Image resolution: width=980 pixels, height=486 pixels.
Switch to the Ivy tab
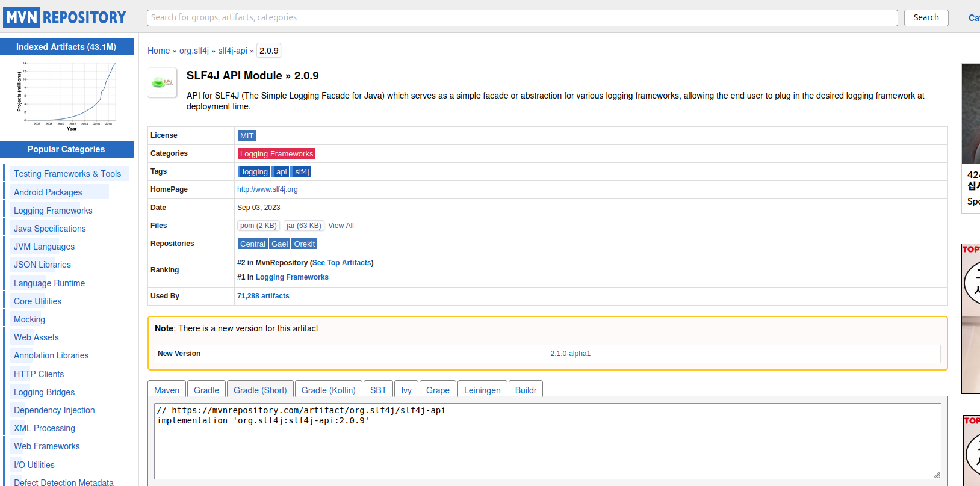click(x=406, y=390)
